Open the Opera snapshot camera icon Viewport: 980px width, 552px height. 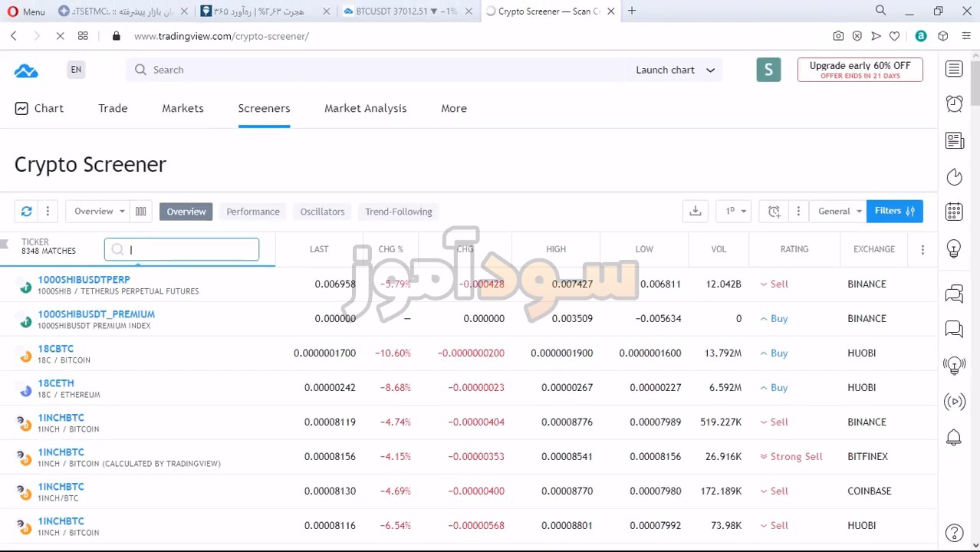(838, 36)
